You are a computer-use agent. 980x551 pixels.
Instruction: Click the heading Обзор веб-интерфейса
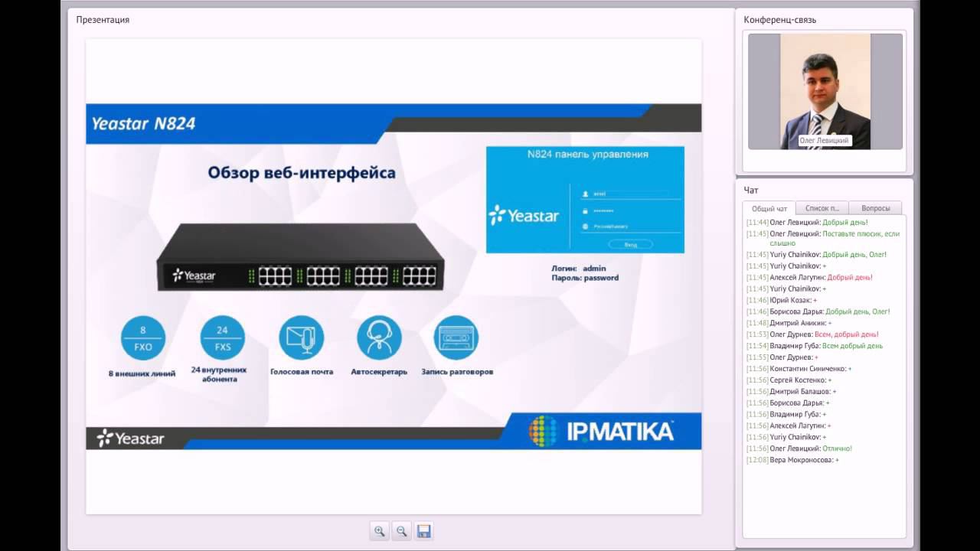(302, 173)
